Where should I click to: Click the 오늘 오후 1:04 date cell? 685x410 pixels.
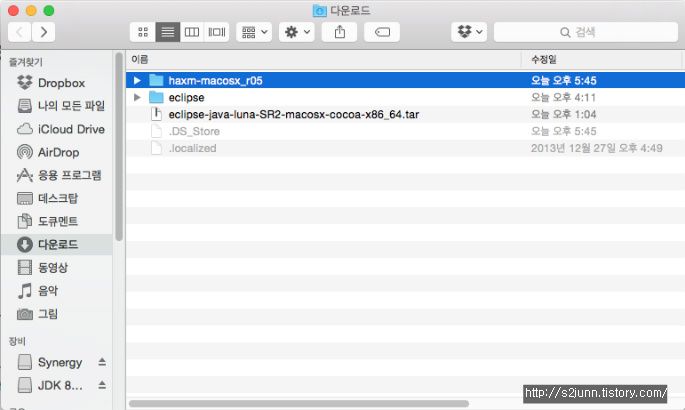tap(563, 114)
